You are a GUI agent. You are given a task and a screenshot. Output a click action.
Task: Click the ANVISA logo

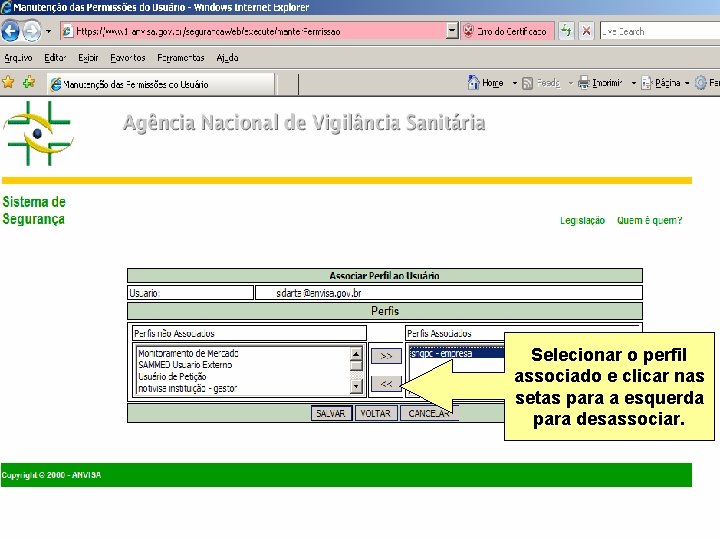[x=38, y=133]
